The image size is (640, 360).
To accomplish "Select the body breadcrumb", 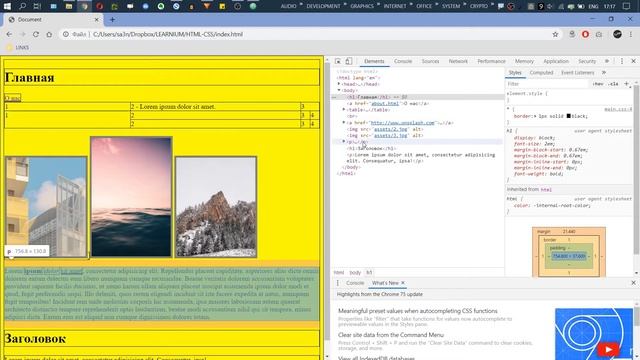I will point(355,272).
